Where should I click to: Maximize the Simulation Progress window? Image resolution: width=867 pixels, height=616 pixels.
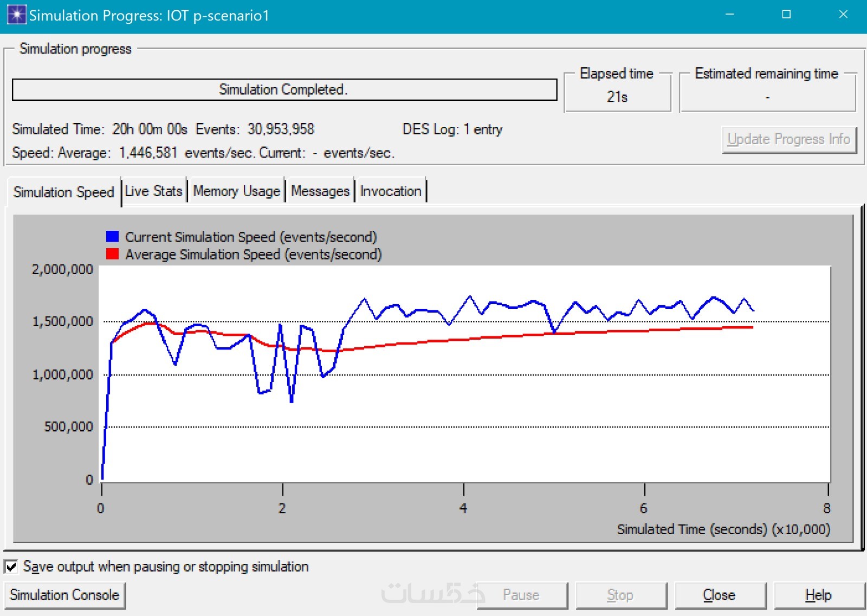point(786,15)
